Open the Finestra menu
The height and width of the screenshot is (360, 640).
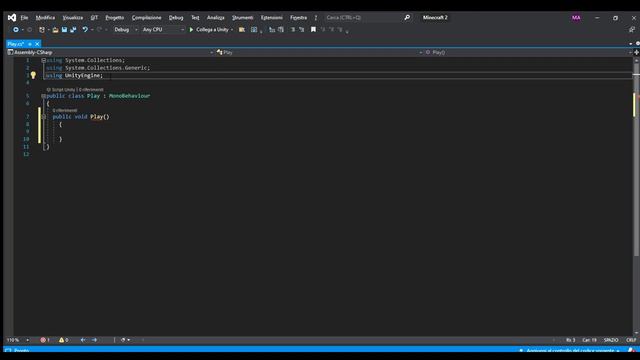pos(298,18)
